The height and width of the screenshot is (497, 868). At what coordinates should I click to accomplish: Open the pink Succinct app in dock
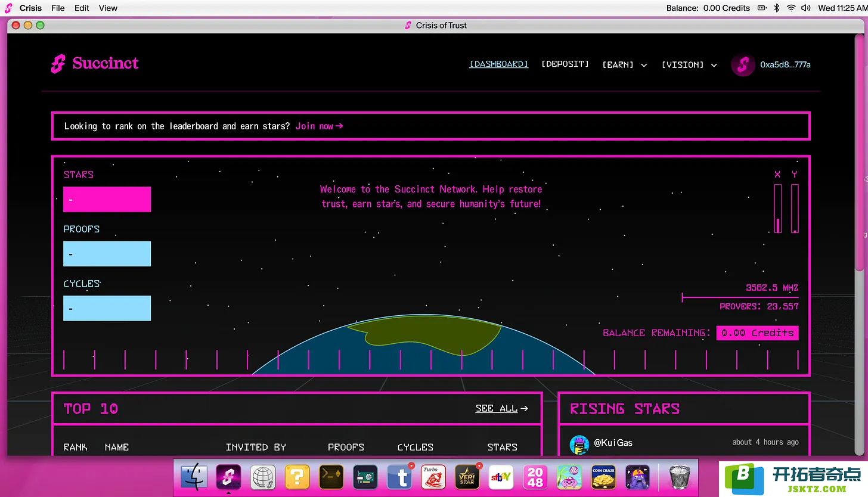click(228, 477)
